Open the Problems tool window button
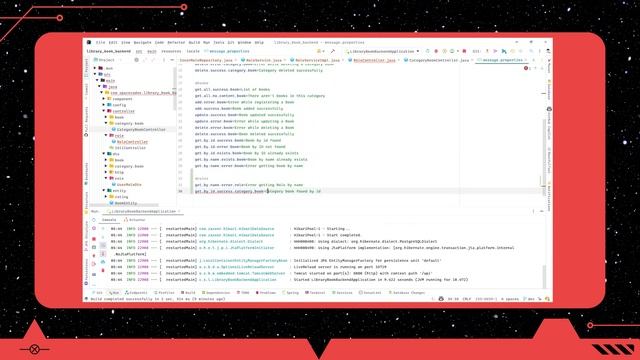This screenshot has height=360, width=640. click(266, 293)
